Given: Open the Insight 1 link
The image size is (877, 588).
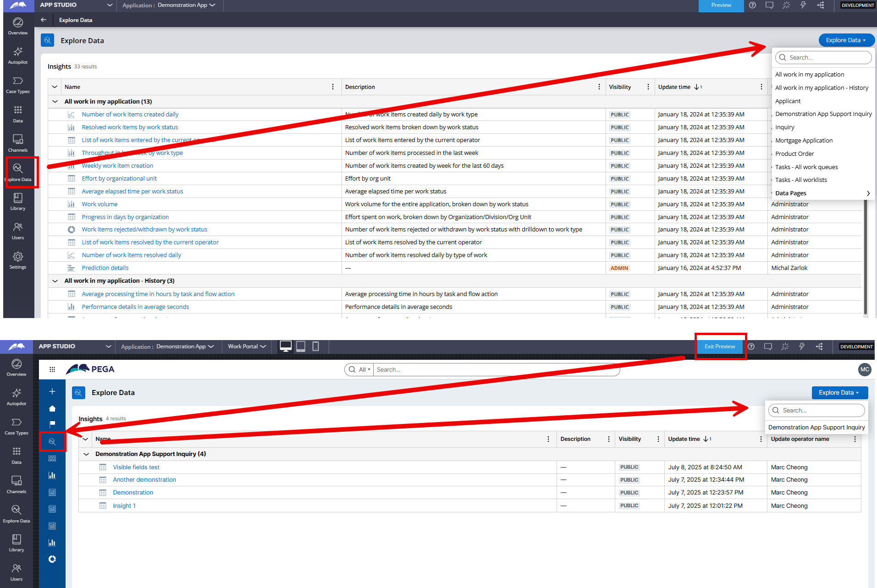Looking at the screenshot, I should pyautogui.click(x=124, y=506).
